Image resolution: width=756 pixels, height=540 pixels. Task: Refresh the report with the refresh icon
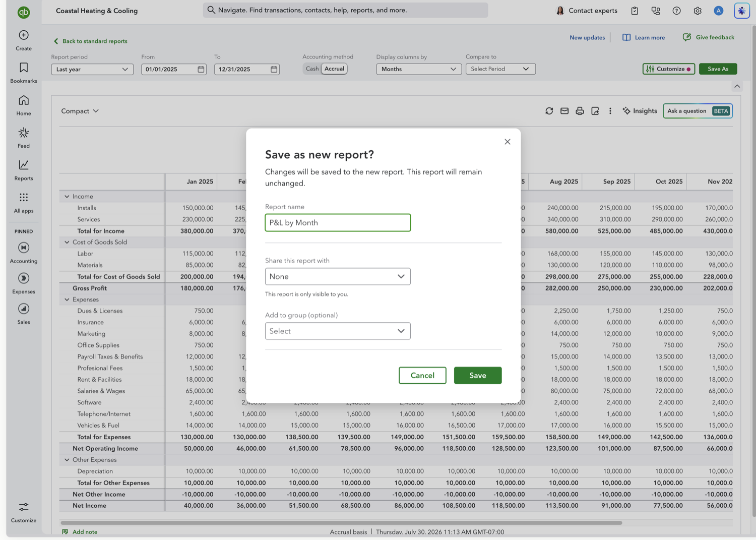[x=549, y=111]
